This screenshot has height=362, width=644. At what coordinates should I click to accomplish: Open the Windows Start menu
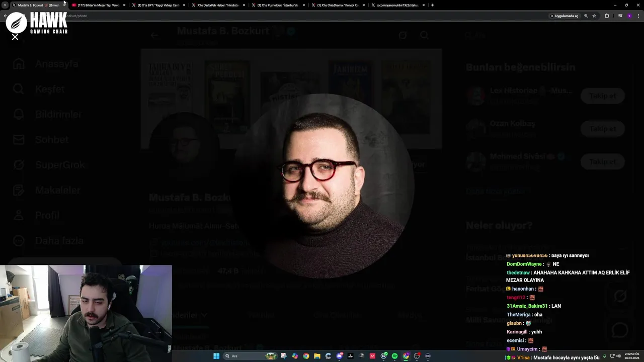click(216, 356)
